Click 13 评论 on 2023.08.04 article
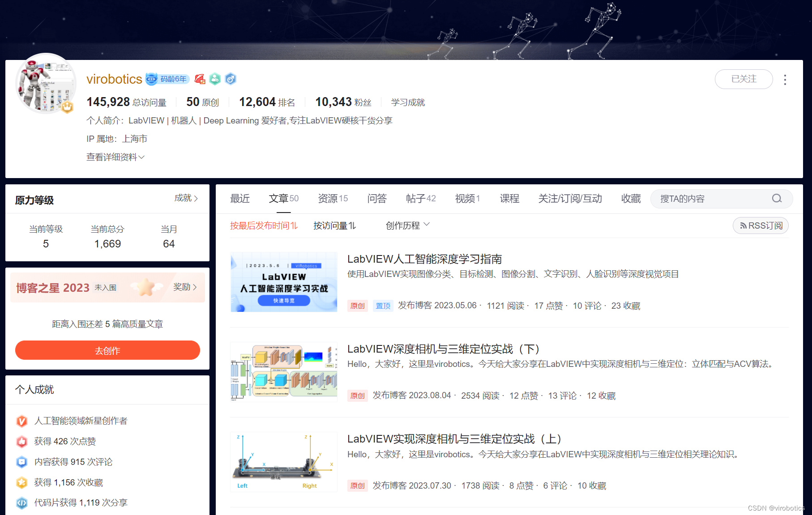 click(x=562, y=396)
